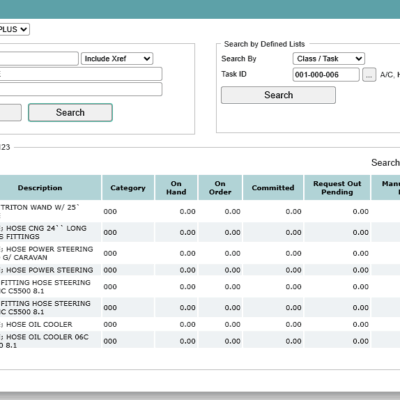
Task: Click the text field left of Include Xref
Action: 39,59
